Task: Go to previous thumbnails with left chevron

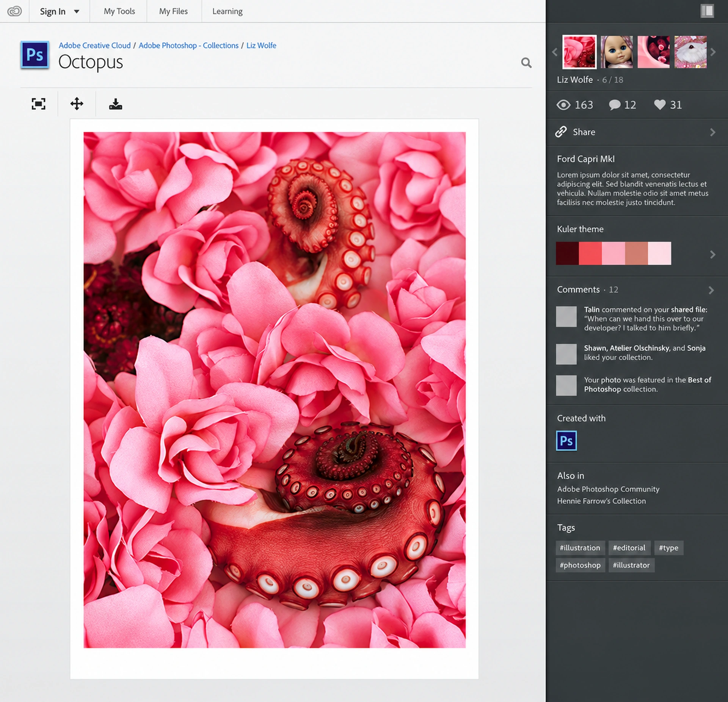Action: click(555, 52)
